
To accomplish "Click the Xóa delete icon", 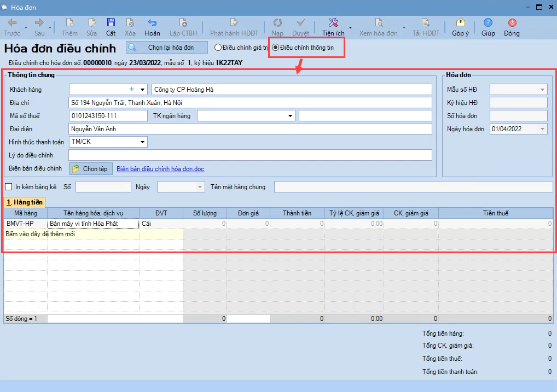I will tap(130, 27).
